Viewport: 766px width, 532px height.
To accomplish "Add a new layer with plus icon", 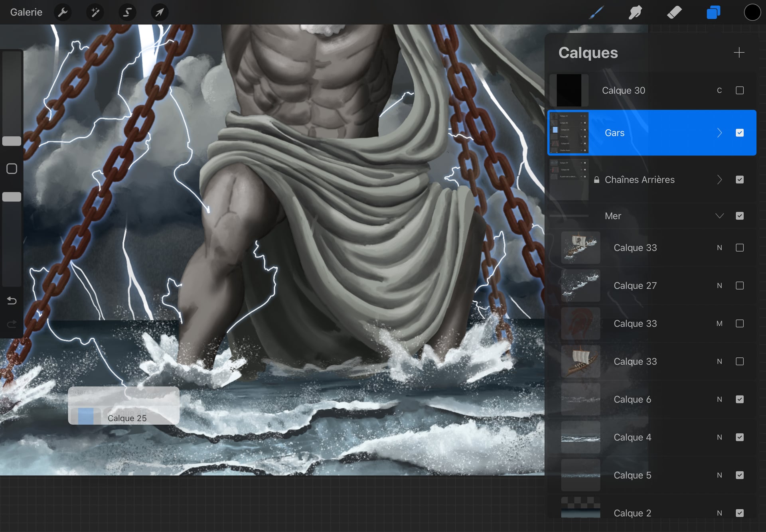I will (739, 53).
